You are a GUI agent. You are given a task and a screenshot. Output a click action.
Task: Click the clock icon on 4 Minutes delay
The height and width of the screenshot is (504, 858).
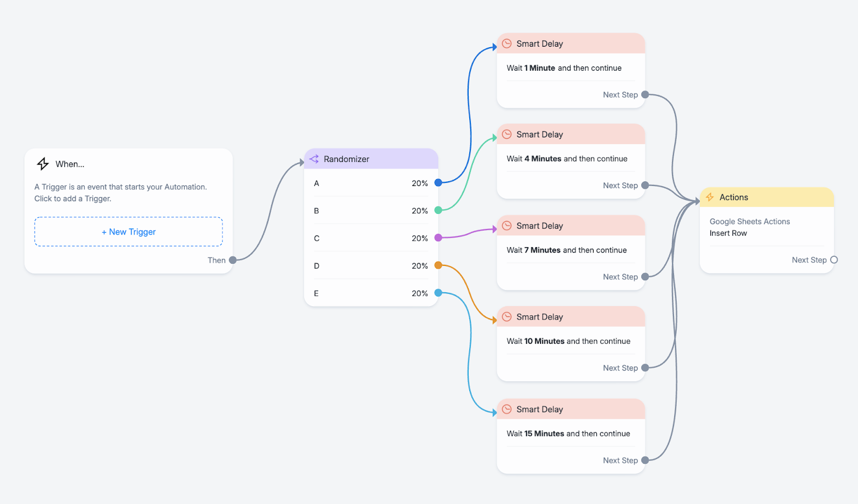pos(507,135)
